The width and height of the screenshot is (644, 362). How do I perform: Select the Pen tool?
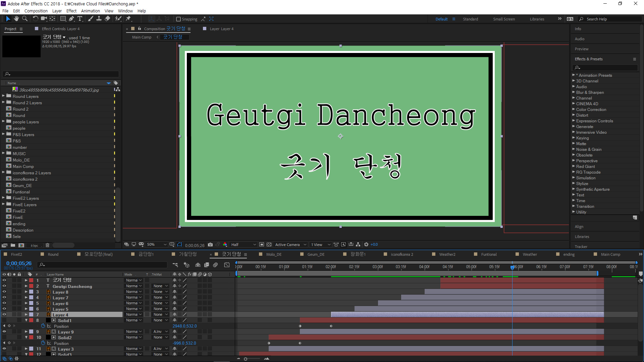71,19
